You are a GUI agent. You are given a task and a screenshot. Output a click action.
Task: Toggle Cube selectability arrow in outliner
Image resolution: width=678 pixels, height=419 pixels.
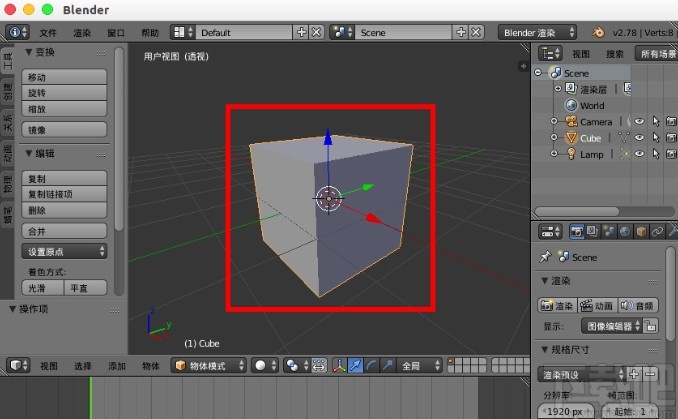tap(656, 138)
